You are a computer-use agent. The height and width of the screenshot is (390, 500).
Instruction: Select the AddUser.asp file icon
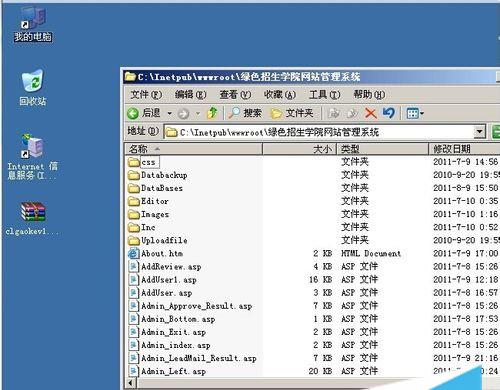pyautogui.click(x=134, y=293)
